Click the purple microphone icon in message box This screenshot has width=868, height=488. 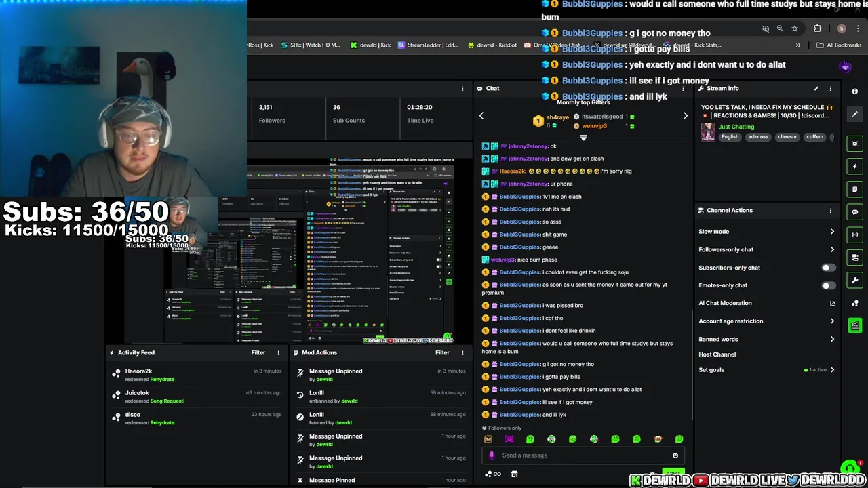click(x=492, y=455)
